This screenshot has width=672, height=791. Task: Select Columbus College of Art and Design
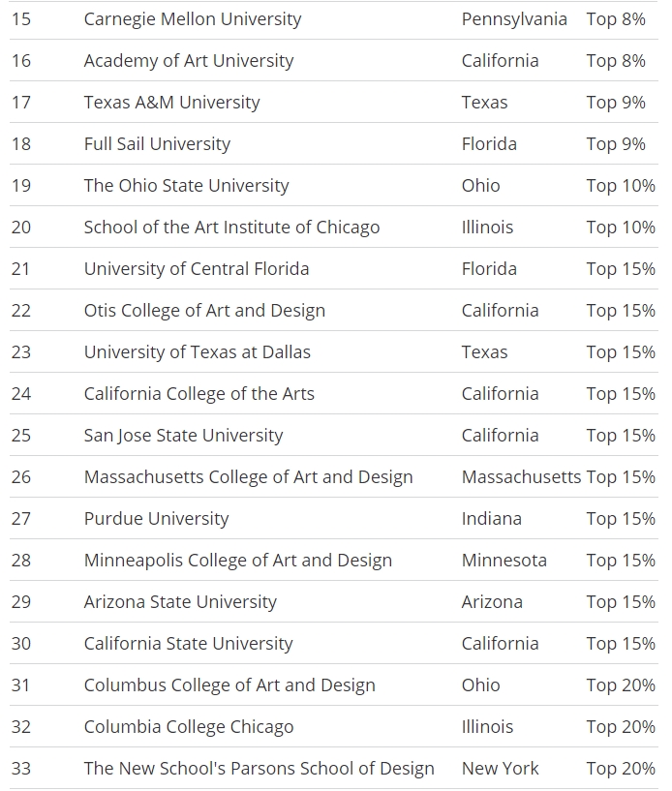tap(229, 685)
